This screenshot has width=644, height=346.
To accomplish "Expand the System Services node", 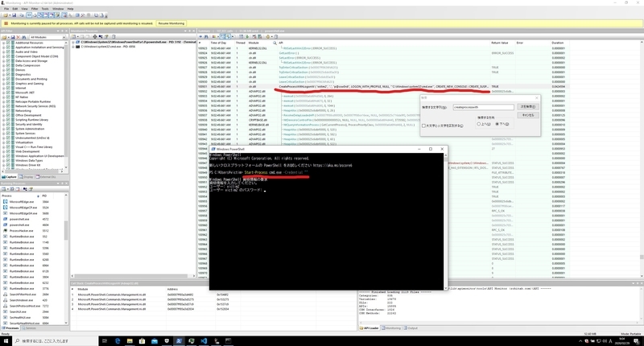I will [x=4, y=133].
